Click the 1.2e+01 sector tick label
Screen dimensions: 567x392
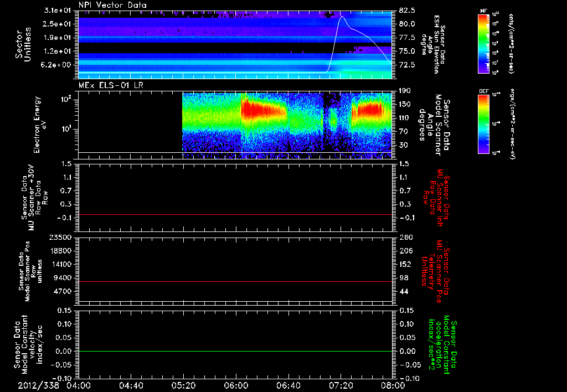[x=57, y=51]
